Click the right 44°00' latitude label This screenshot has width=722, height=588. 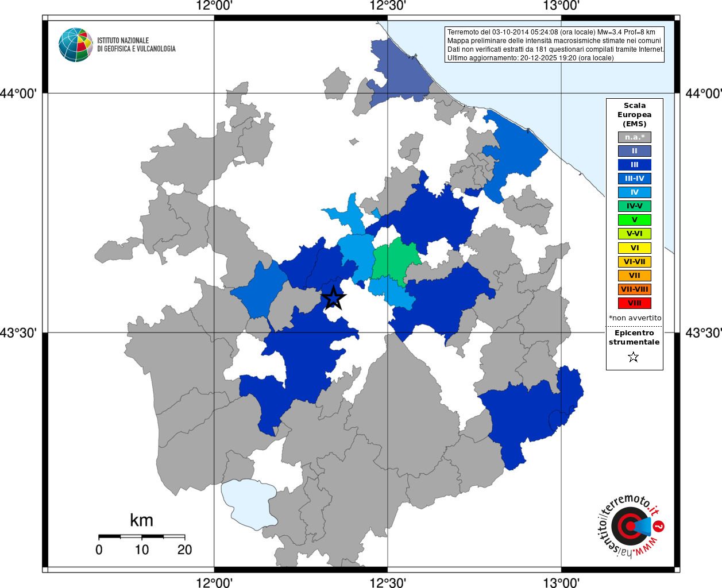(x=703, y=93)
